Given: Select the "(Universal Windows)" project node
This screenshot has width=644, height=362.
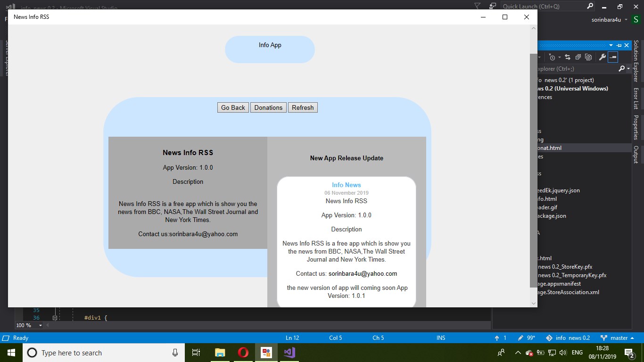Looking at the screenshot, I should [x=573, y=89].
